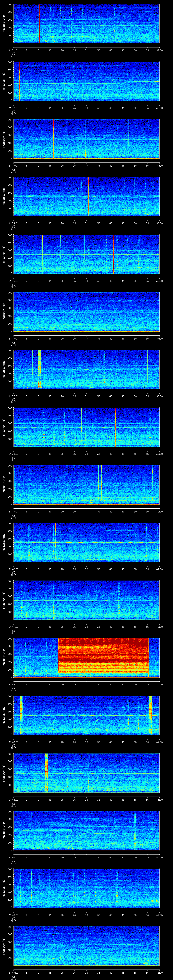The height and width of the screenshot is (980, 173).
Task: Click Frequency (Hz) axis label of 21:36:00 panel
Action: 4,312
